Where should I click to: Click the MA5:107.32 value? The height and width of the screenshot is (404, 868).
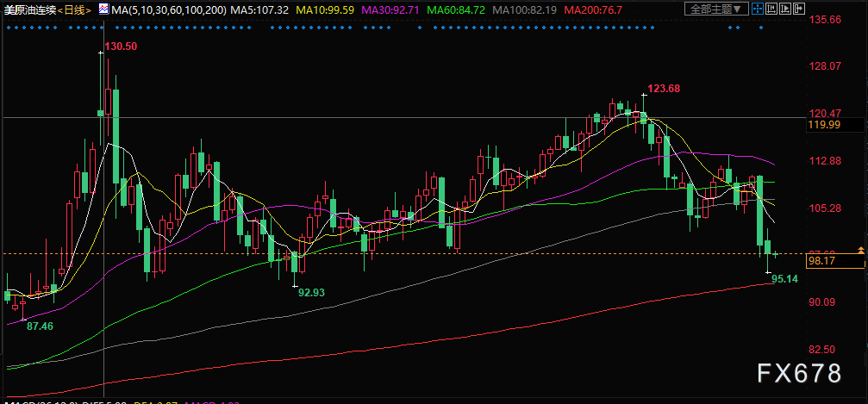tap(259, 9)
